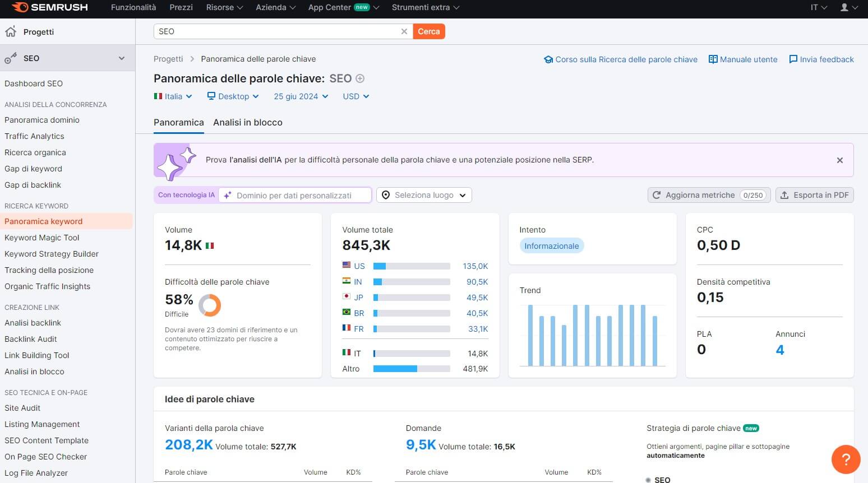Open the Risorse menu
Image resolution: width=868 pixels, height=483 pixels.
[224, 7]
